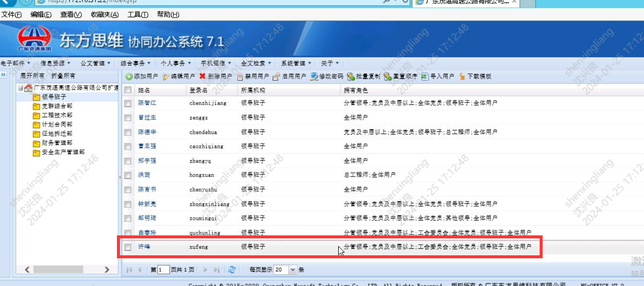Check the box for user 钟新亮
Viewport: 644px width, 286px height.
128,204
